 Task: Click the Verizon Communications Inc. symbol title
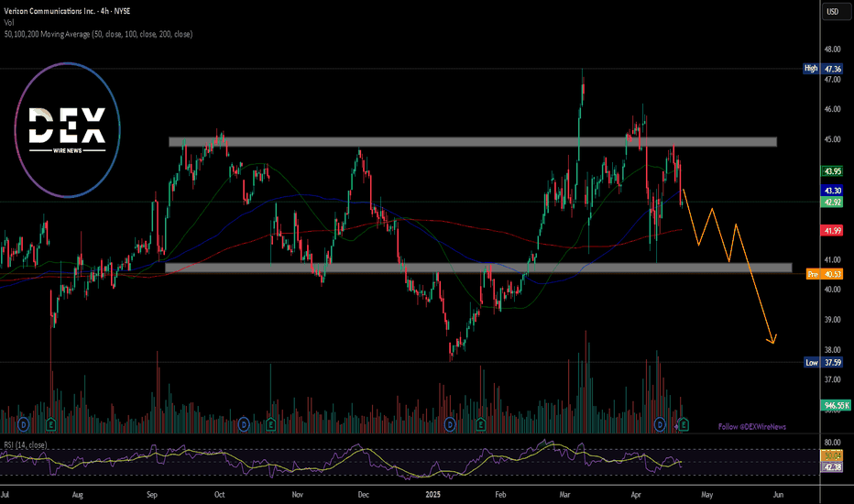click(x=67, y=11)
